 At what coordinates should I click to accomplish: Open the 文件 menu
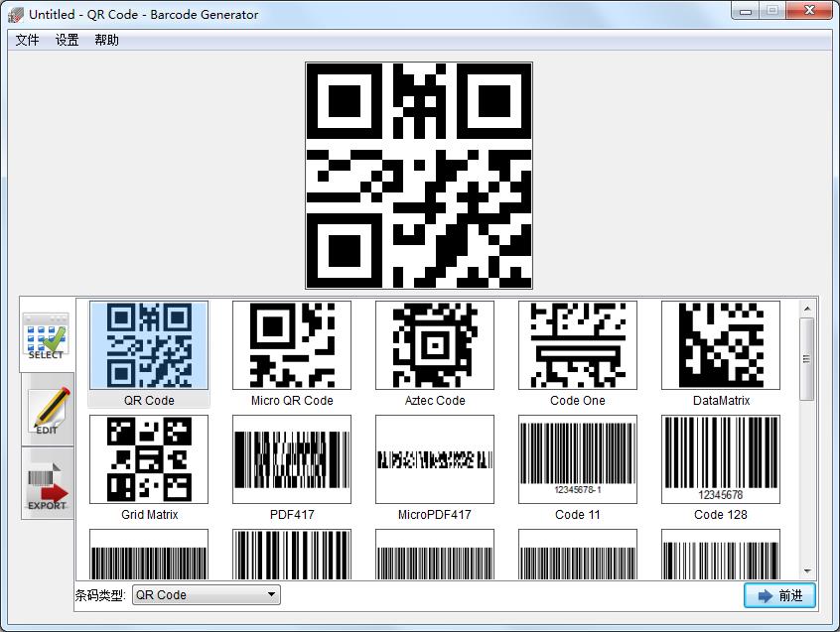(x=28, y=40)
